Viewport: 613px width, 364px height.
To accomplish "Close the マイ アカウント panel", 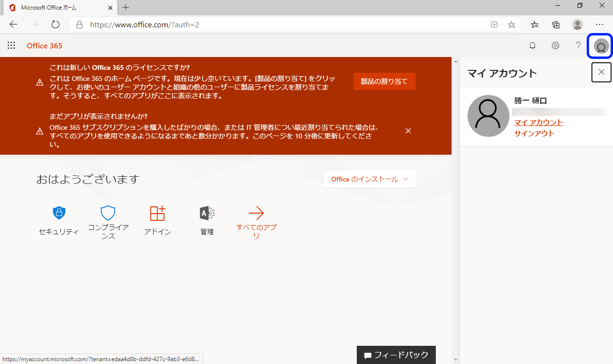I will point(602,72).
